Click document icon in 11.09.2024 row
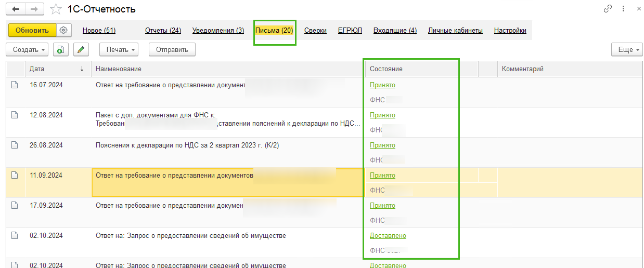 point(15,175)
